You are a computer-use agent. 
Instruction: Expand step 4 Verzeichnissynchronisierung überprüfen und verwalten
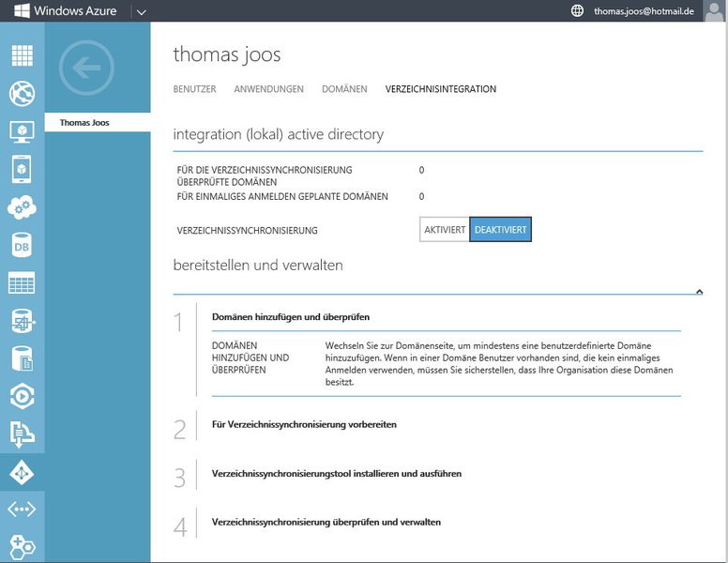point(326,522)
